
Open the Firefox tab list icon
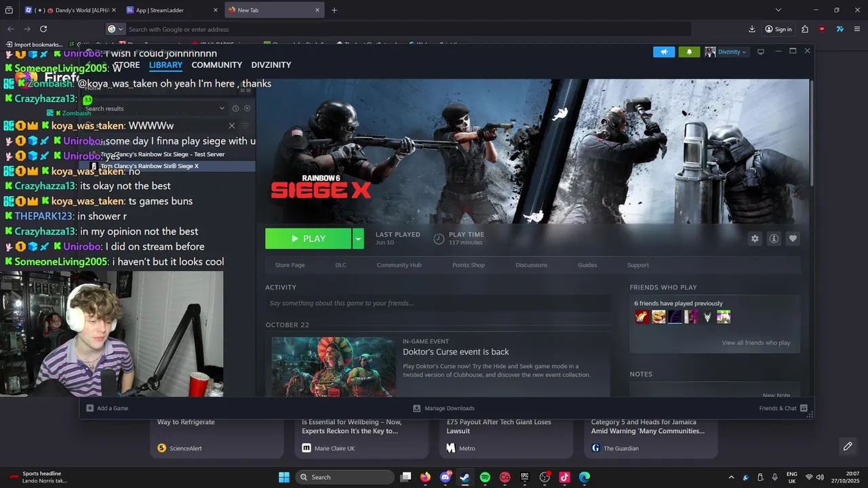pyautogui.click(x=9, y=10)
